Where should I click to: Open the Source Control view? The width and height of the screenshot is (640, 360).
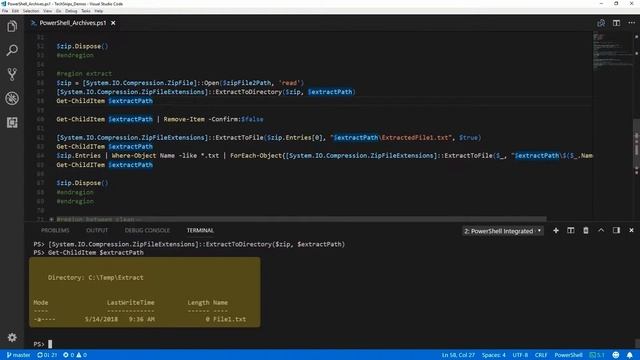pos(12,74)
